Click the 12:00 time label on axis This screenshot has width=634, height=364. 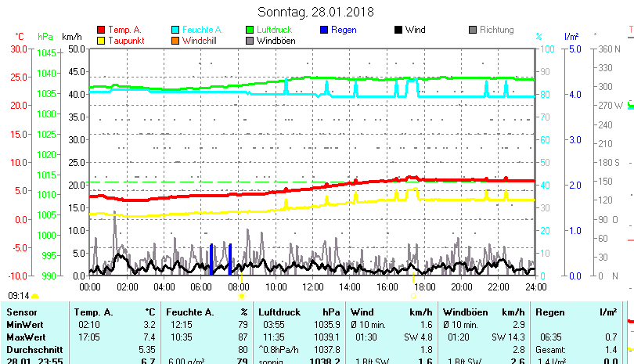tap(312, 287)
